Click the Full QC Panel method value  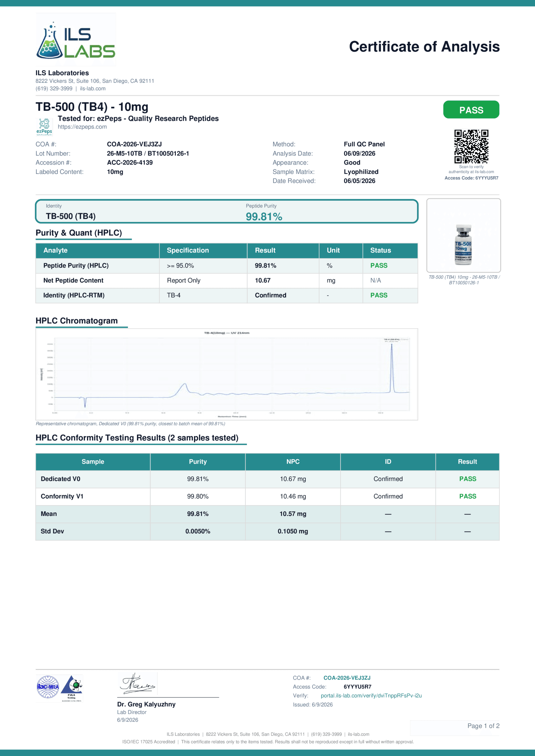(364, 144)
